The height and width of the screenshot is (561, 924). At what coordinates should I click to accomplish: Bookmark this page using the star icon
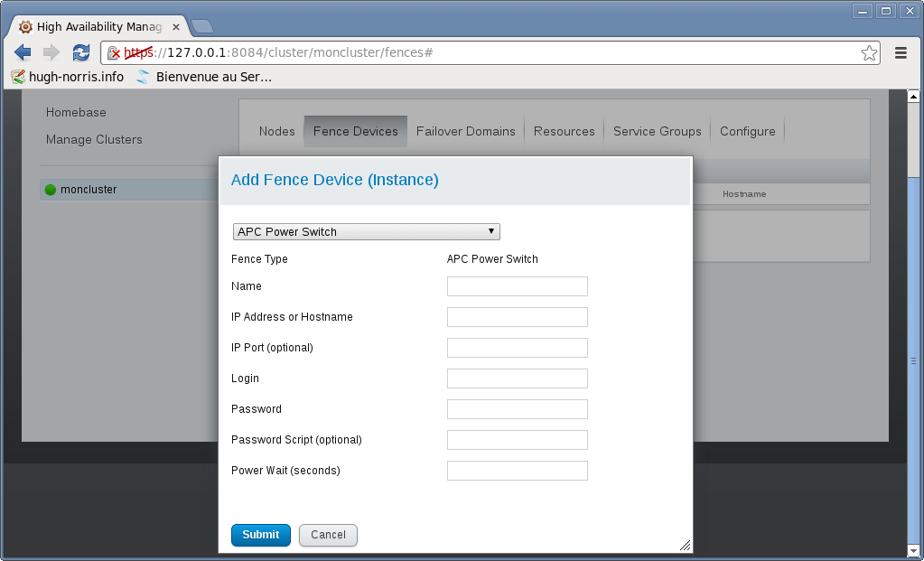[x=869, y=53]
